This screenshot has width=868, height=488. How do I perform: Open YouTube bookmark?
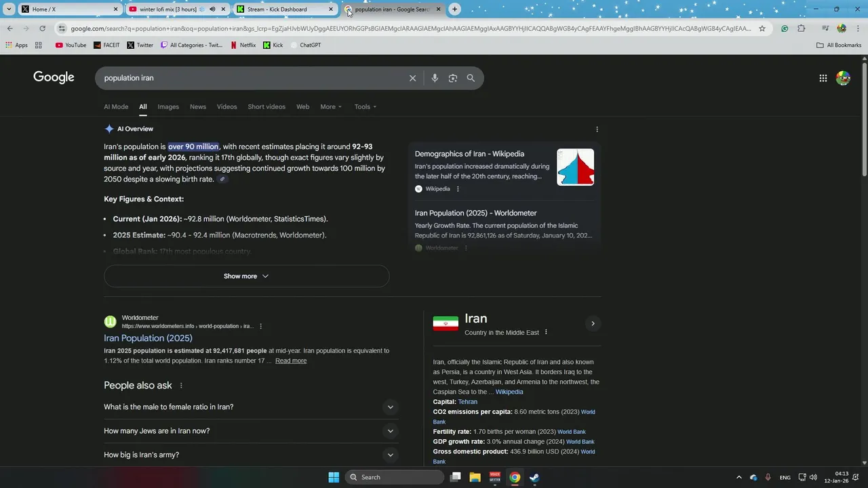pyautogui.click(x=71, y=45)
